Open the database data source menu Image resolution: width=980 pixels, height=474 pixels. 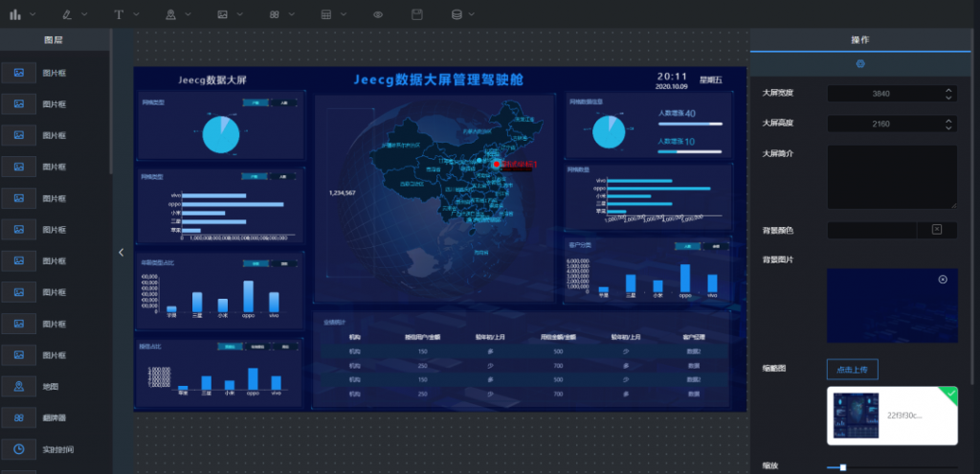click(462, 14)
